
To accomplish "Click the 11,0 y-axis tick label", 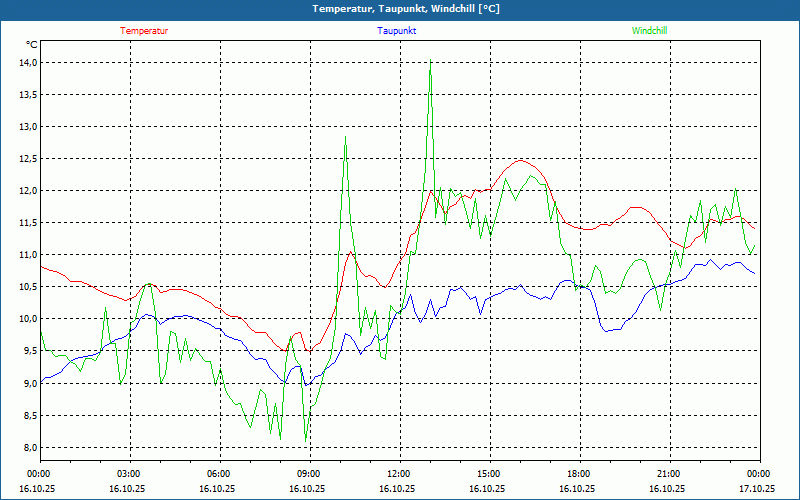I will [27, 255].
